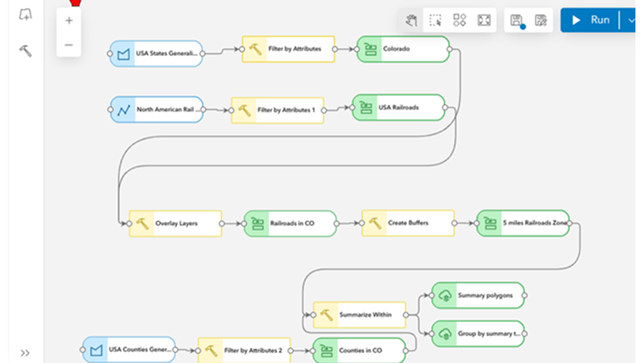Expand the sidebar with double chevron
644x363 pixels.
(25, 353)
